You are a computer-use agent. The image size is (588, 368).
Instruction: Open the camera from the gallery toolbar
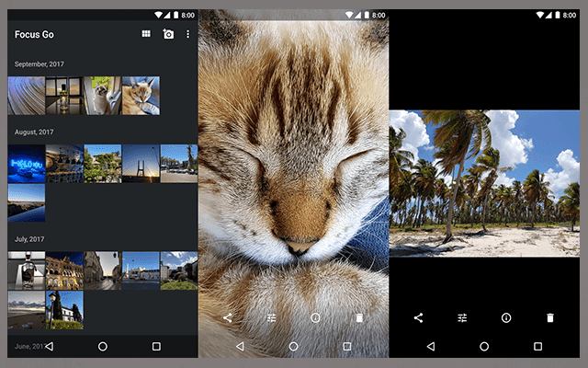click(x=168, y=34)
